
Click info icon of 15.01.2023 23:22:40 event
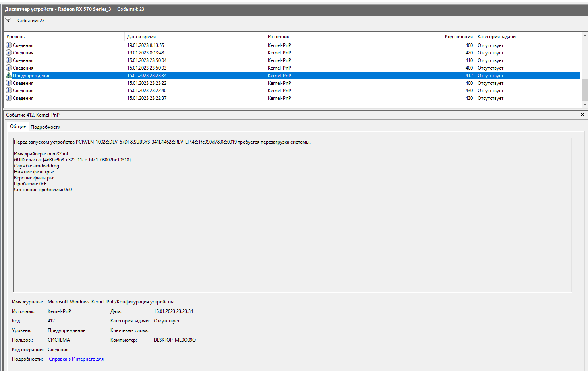click(x=9, y=90)
